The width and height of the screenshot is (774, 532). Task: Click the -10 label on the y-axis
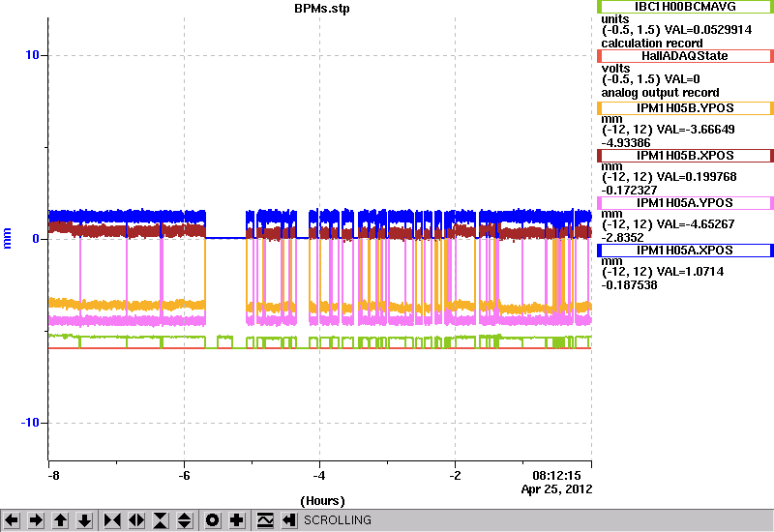point(30,423)
